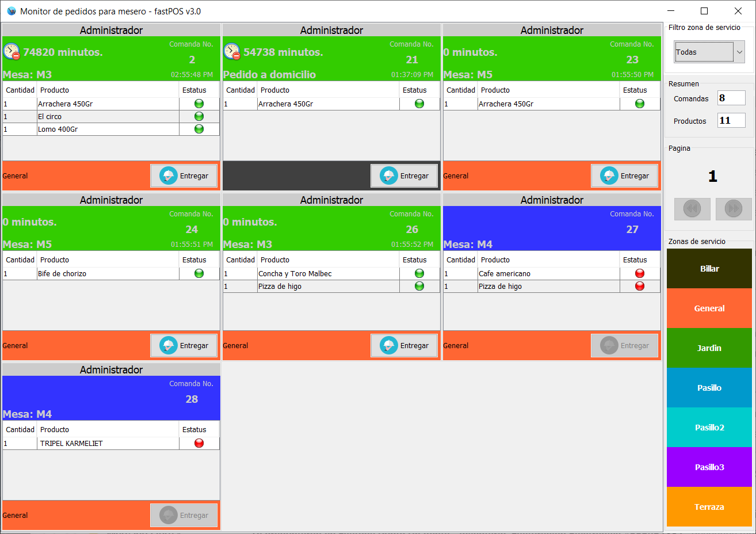The image size is (756, 534).
Task: Click green status light for El circo
Action: click(199, 116)
